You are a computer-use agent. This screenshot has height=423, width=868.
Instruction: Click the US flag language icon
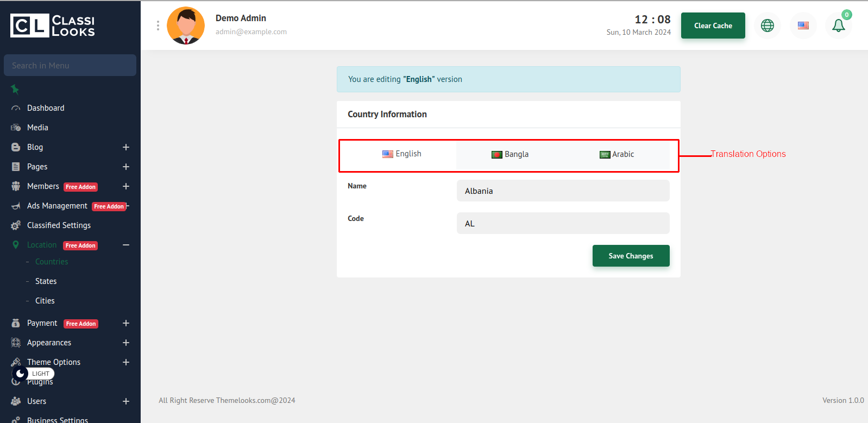tap(803, 26)
